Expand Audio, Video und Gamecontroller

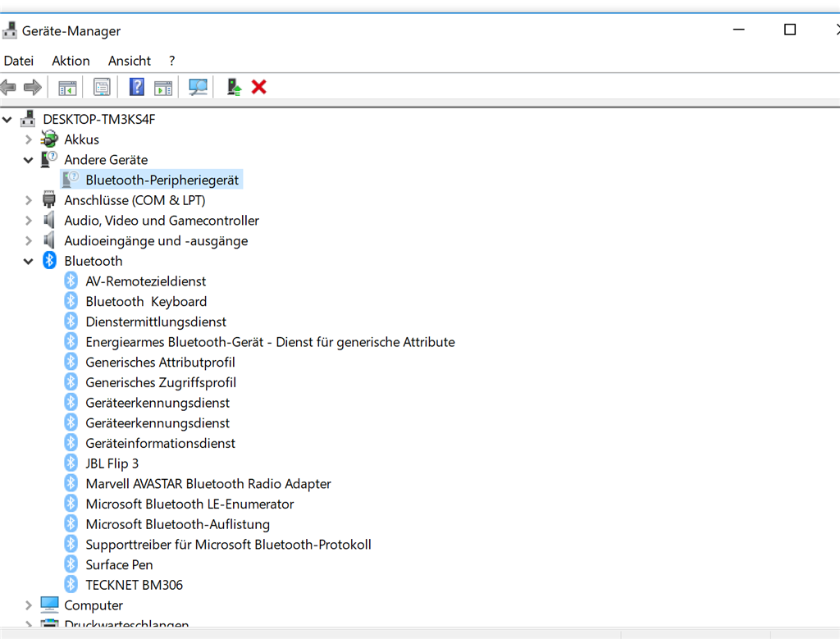click(x=29, y=221)
